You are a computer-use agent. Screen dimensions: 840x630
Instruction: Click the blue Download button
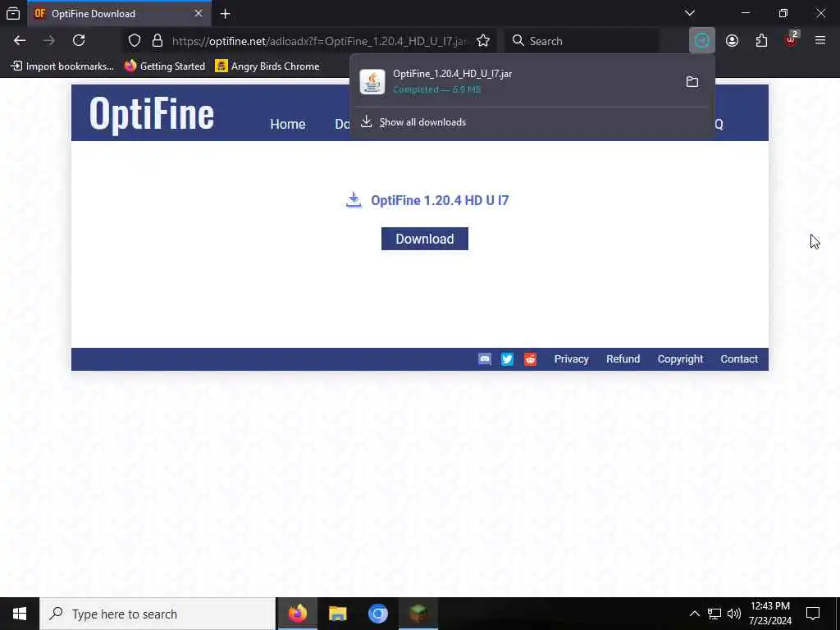point(425,239)
